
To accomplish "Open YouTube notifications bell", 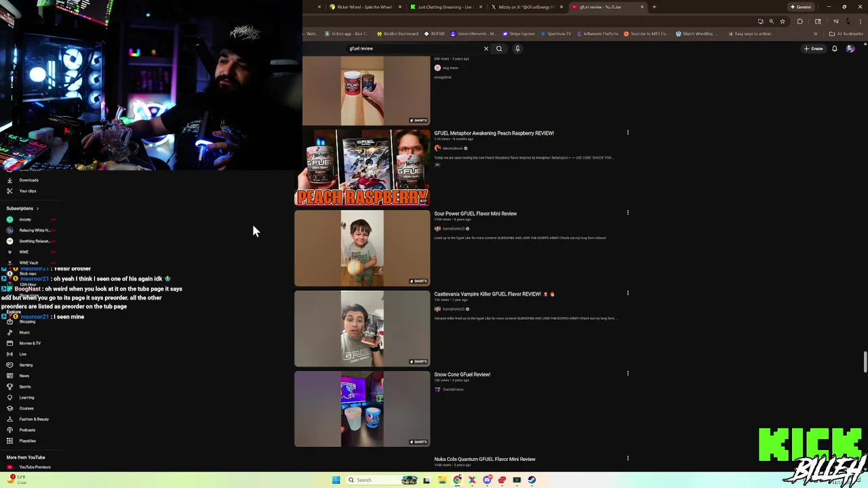I will point(835,49).
